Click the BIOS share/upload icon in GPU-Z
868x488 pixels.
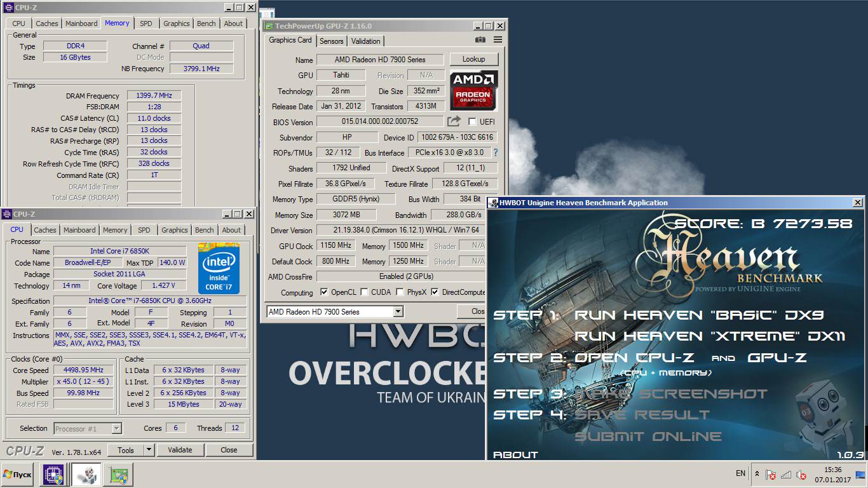(x=454, y=121)
